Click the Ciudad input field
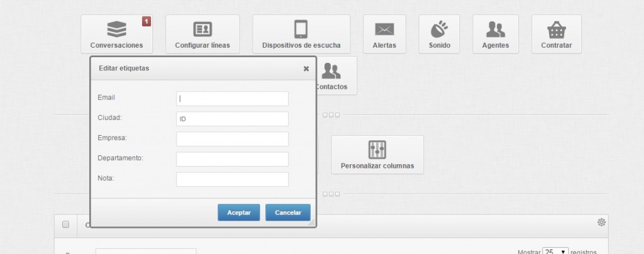This screenshot has height=254, width=644. (233, 119)
